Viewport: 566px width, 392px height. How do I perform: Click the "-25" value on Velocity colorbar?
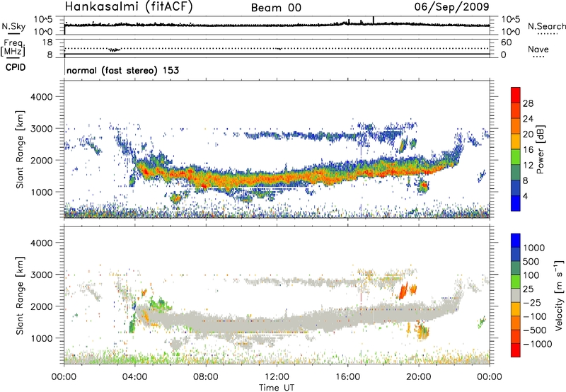531,303
